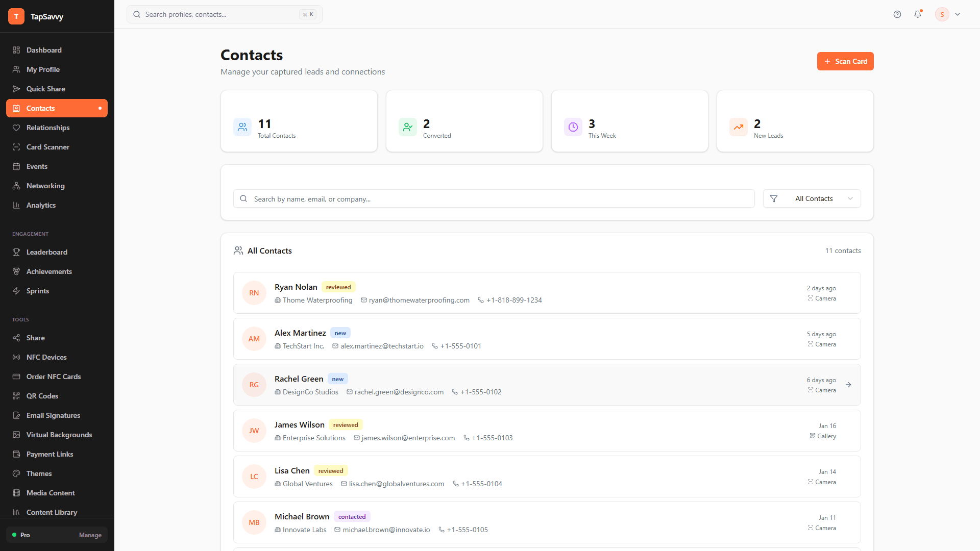Image resolution: width=980 pixels, height=551 pixels.
Task: Open the help question mark icon
Action: pos(897,14)
